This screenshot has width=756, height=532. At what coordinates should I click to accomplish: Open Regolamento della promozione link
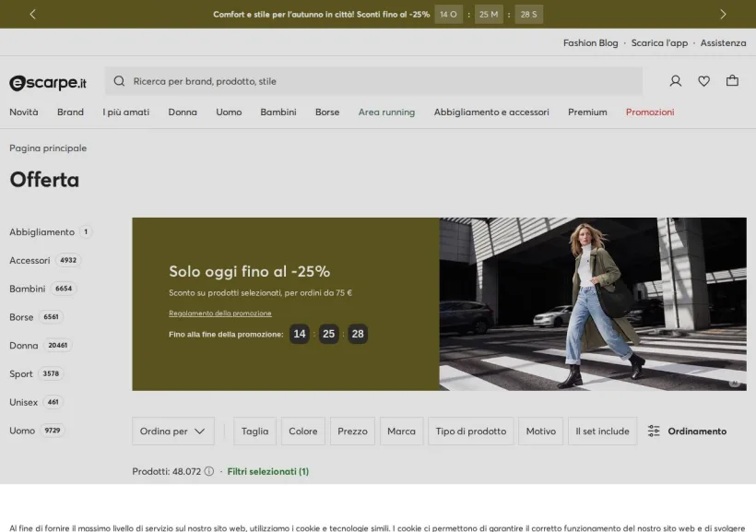click(219, 313)
